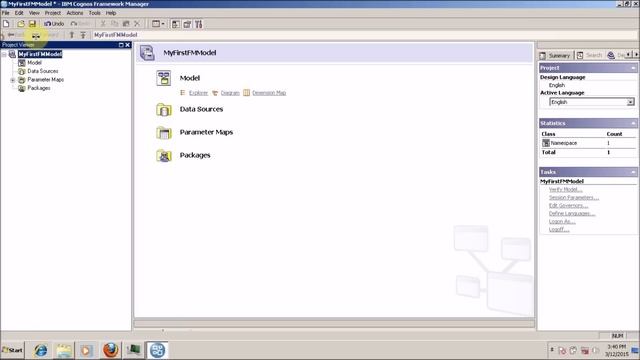640x360 pixels.
Task: Select Data Sources in the Project Viewer tree
Action: pyautogui.click(x=42, y=71)
